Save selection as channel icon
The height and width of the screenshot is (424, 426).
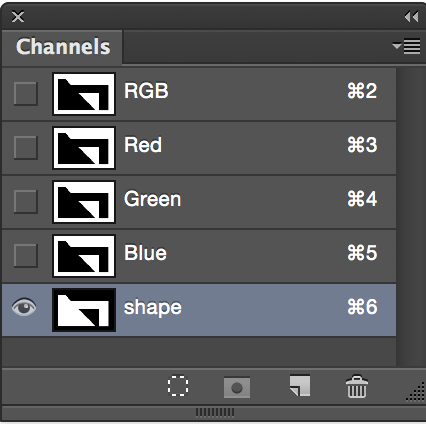(x=237, y=387)
